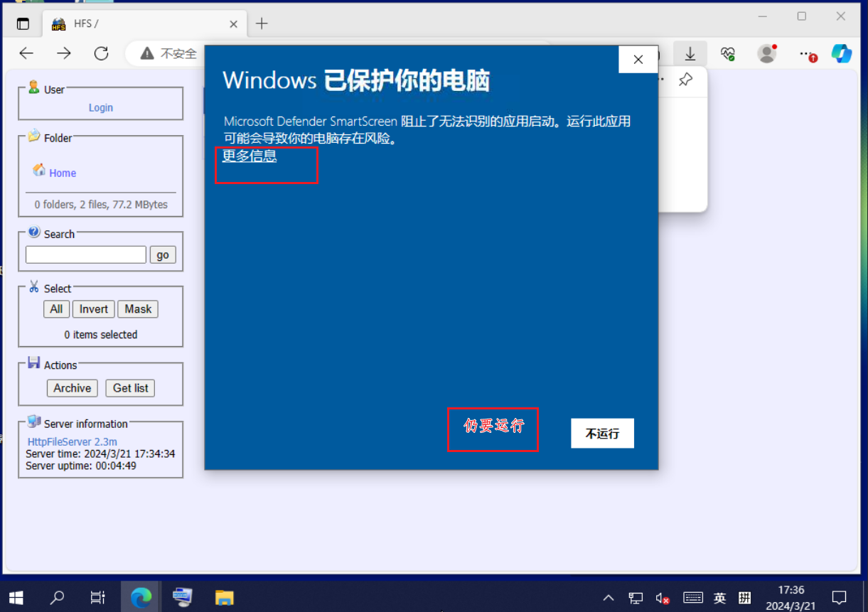Click the All select button

click(56, 308)
